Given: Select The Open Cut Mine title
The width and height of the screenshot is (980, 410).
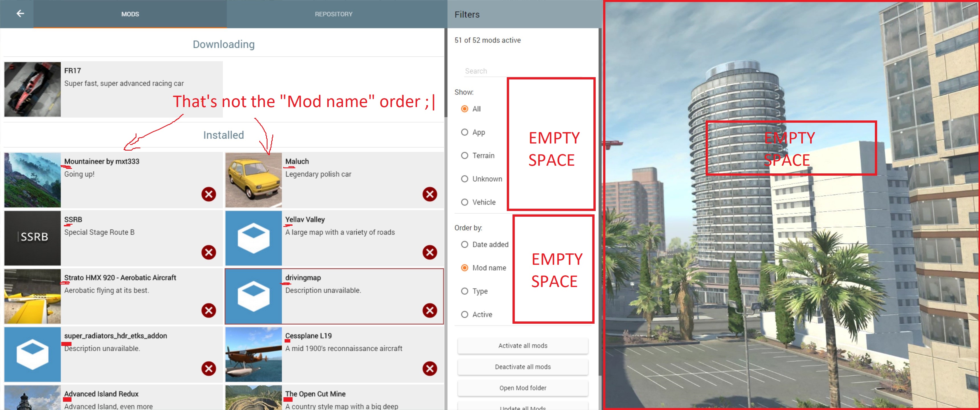Looking at the screenshot, I should coord(315,394).
